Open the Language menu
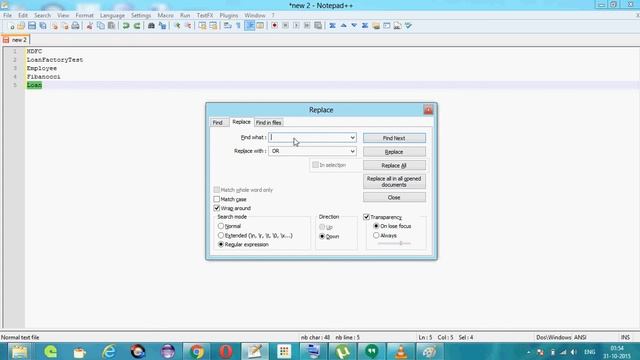The width and height of the screenshot is (640, 360). click(112, 15)
